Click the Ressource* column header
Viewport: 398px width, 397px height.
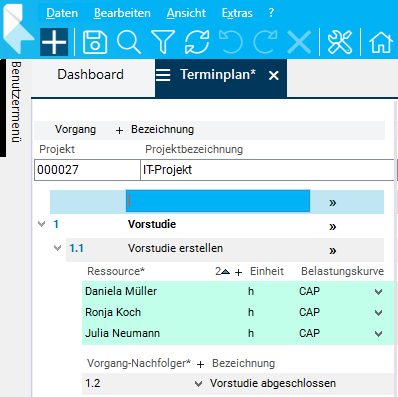point(116,271)
